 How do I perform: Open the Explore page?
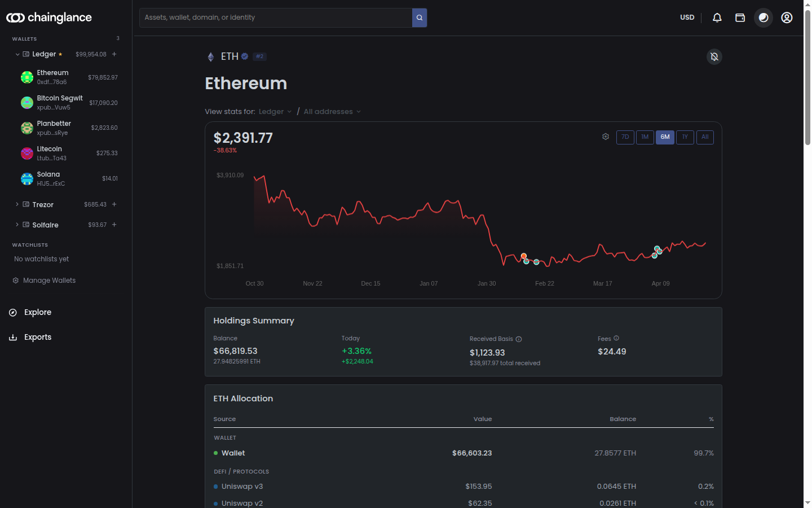pos(38,312)
